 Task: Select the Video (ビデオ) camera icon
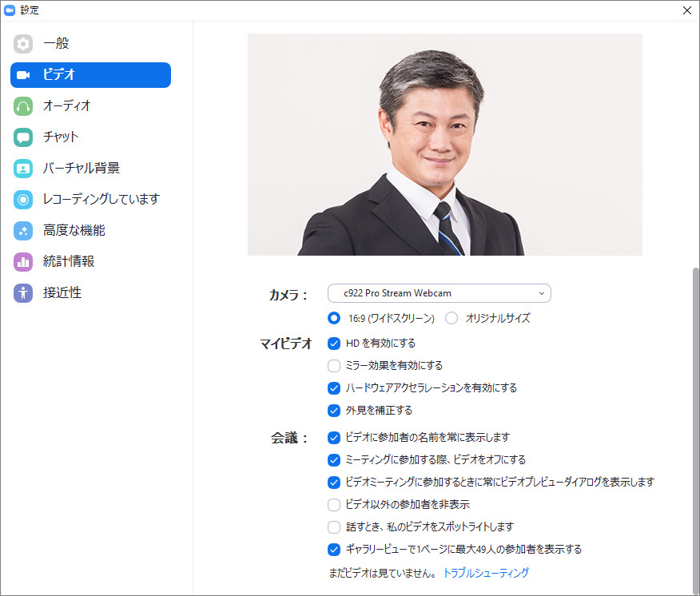(23, 74)
